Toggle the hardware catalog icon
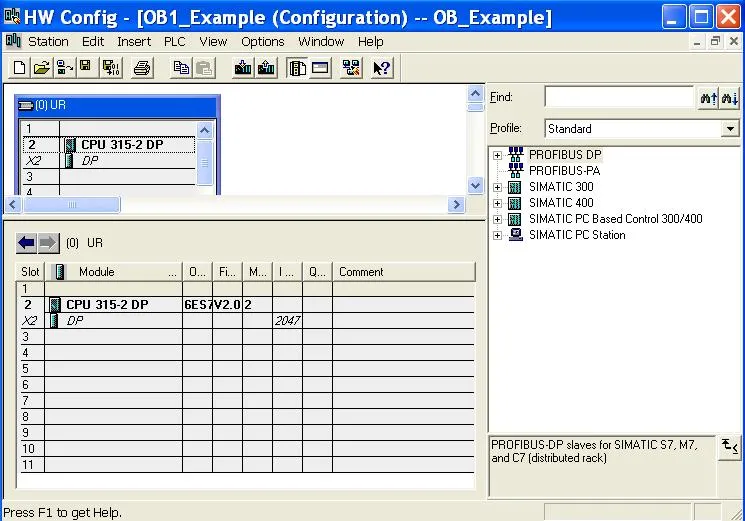Viewport: 745px width, 521px height. 297,68
